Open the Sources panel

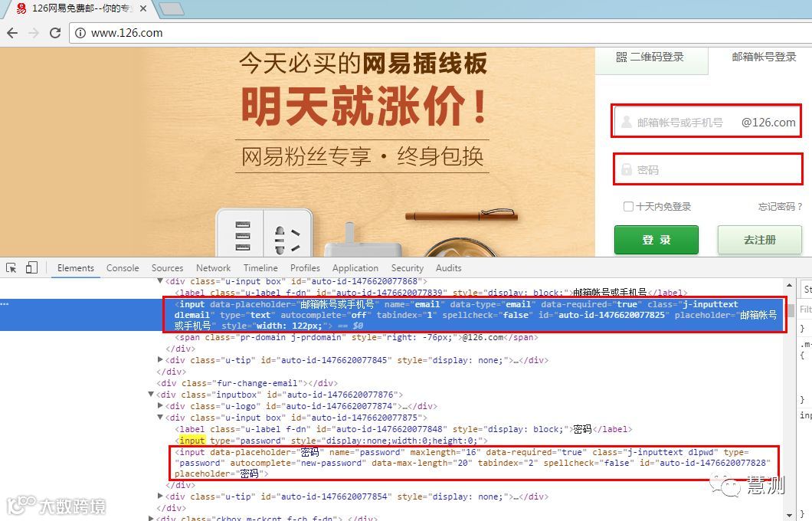[167, 267]
